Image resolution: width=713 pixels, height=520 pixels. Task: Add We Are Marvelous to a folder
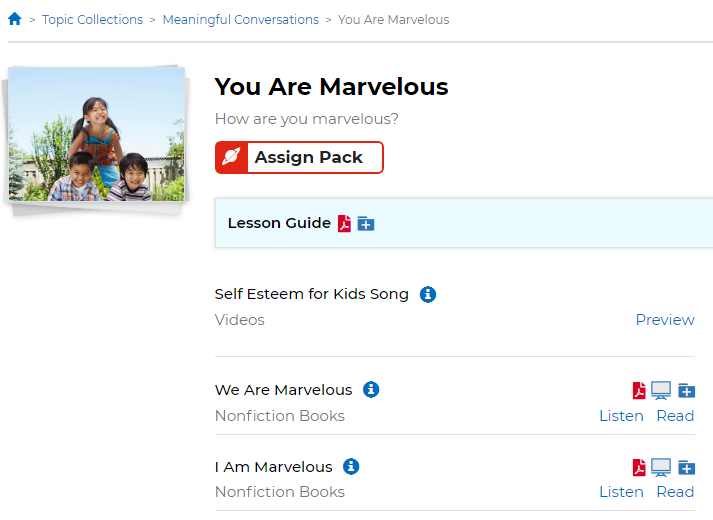pos(686,390)
